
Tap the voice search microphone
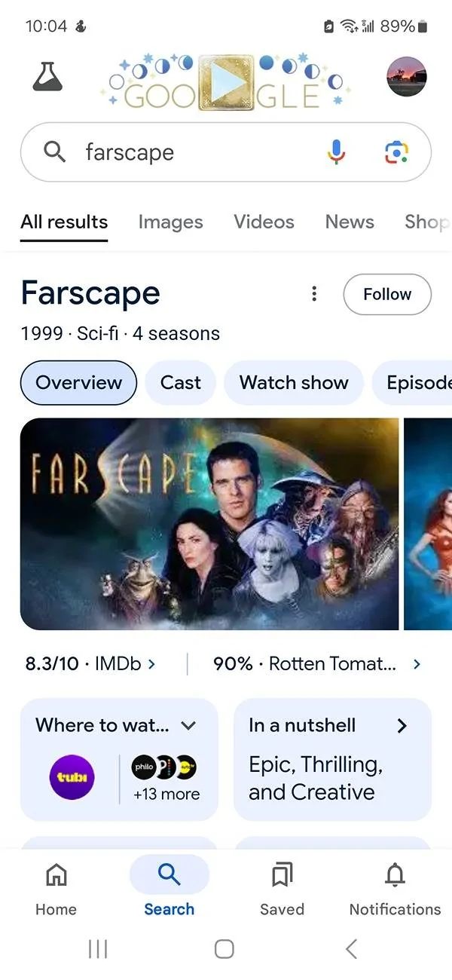(337, 152)
